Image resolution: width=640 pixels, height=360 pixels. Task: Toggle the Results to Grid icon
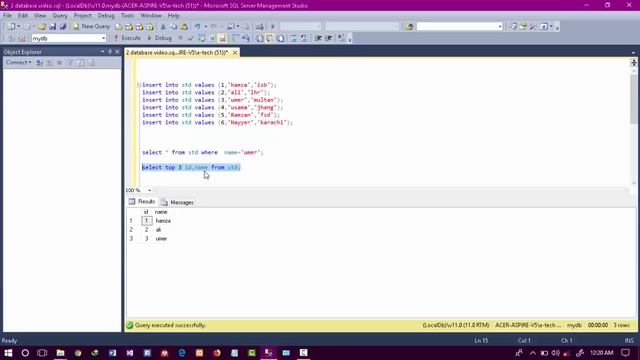click(x=270, y=38)
